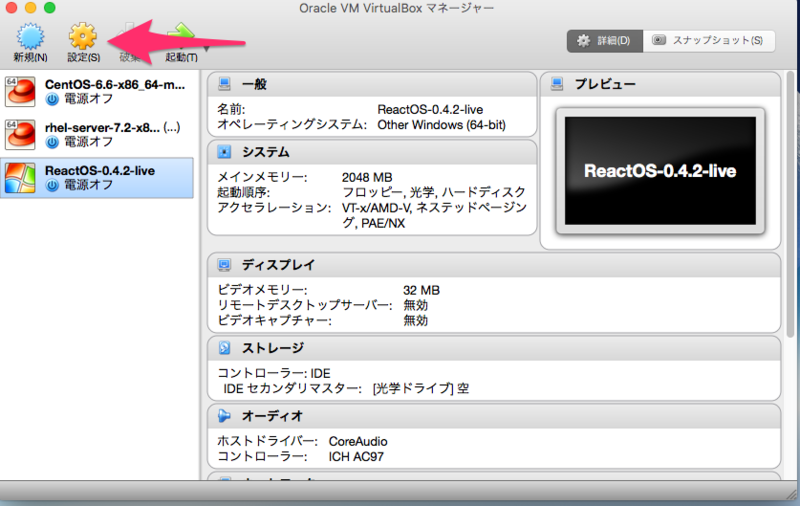Click the システム chip icon
The height and width of the screenshot is (506, 800).
coord(224,152)
